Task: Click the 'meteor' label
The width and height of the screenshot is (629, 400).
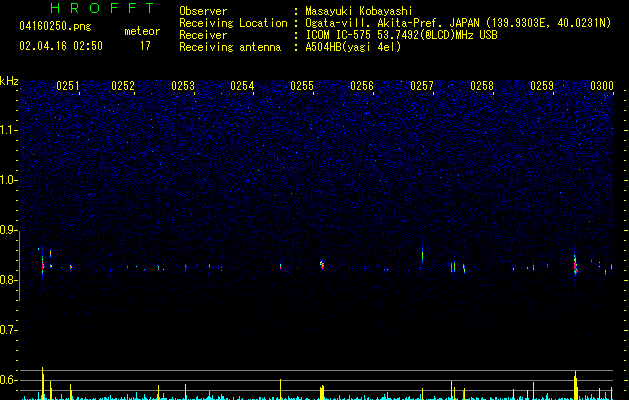Action: [142, 31]
